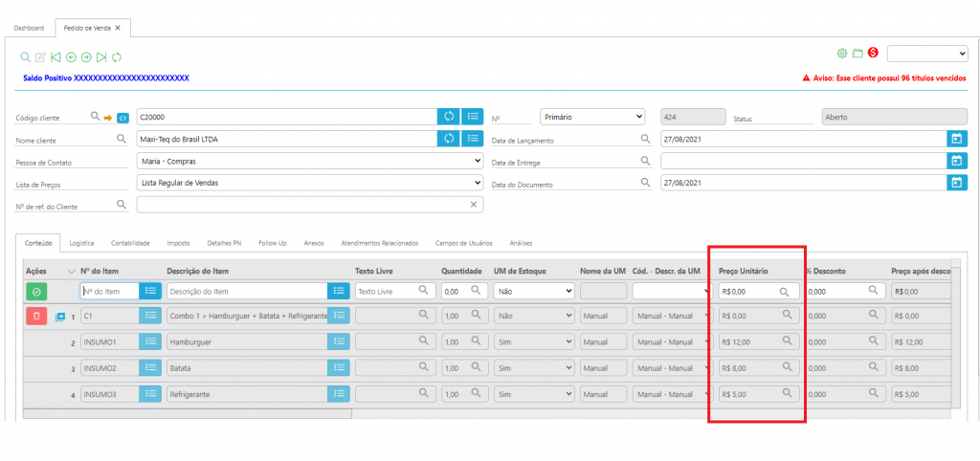Switch to the Logística tab
Screen dimensions: 980x461
[81, 244]
